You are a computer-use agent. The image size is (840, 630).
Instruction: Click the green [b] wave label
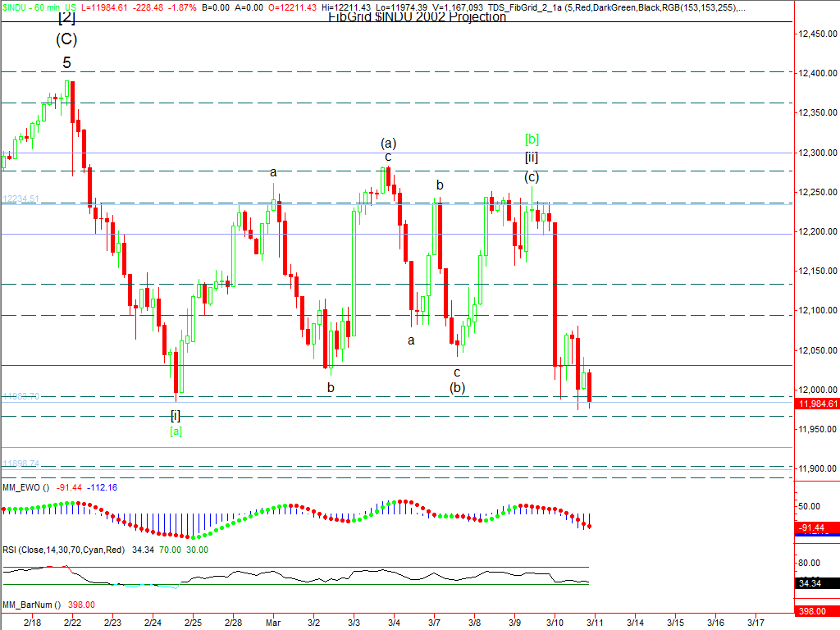point(532,139)
